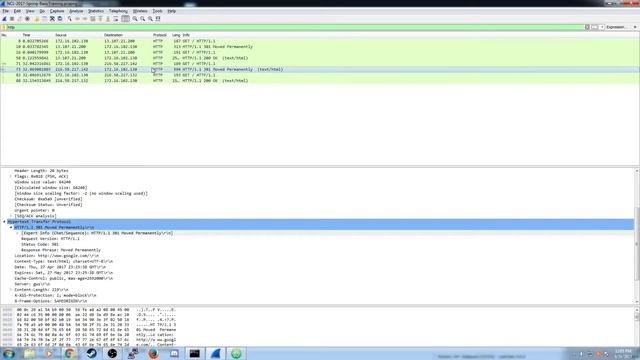
Task: Sort by the Time column header
Action: 26,35
